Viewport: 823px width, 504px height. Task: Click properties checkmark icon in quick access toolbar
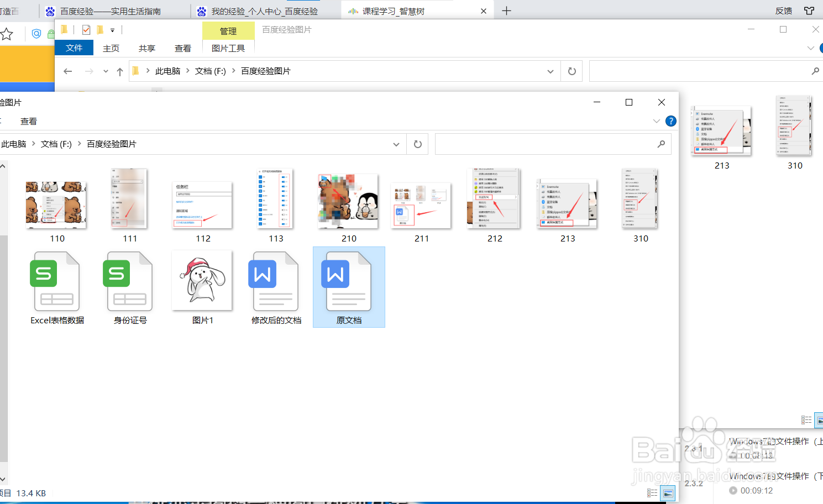(x=86, y=30)
